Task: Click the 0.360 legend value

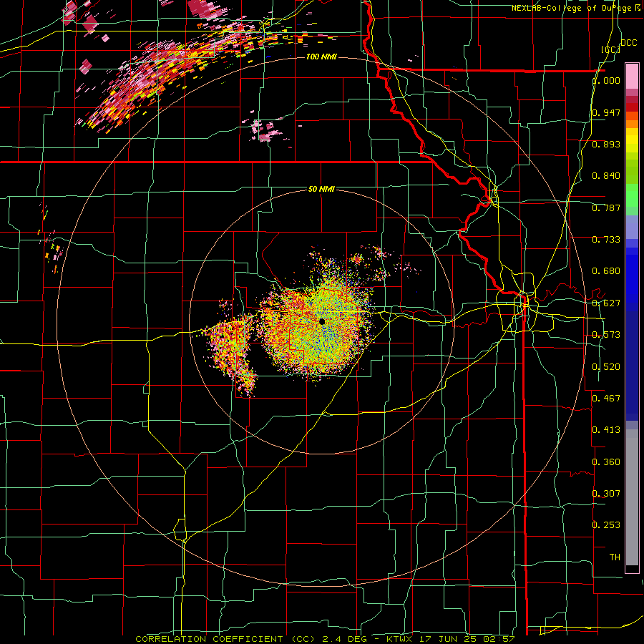Action: pos(606,462)
